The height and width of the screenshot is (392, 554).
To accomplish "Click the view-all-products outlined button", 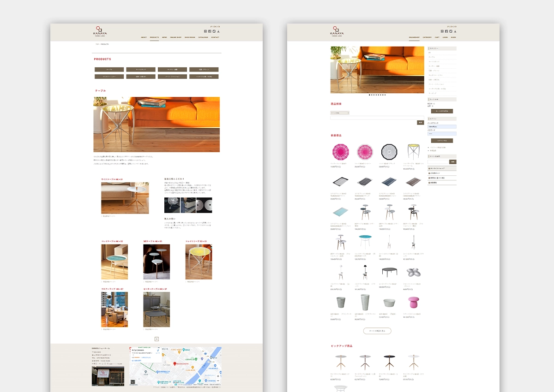I will click(377, 331).
